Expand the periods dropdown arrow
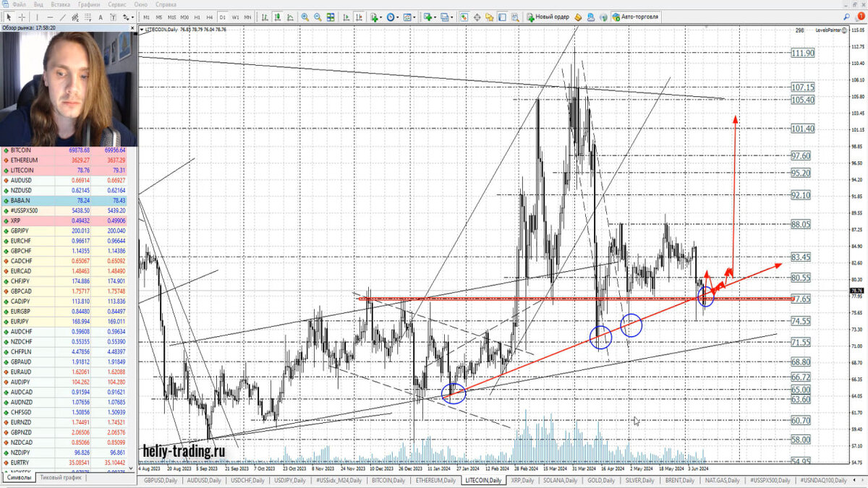868x488 pixels. [x=398, y=17]
